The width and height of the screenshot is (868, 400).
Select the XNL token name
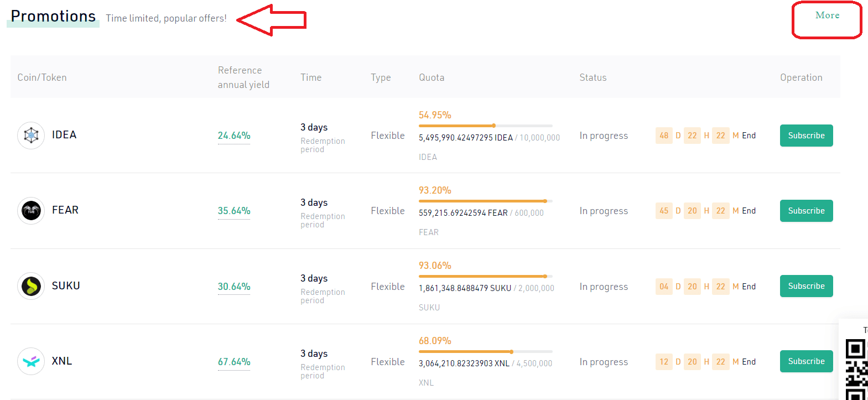point(62,361)
